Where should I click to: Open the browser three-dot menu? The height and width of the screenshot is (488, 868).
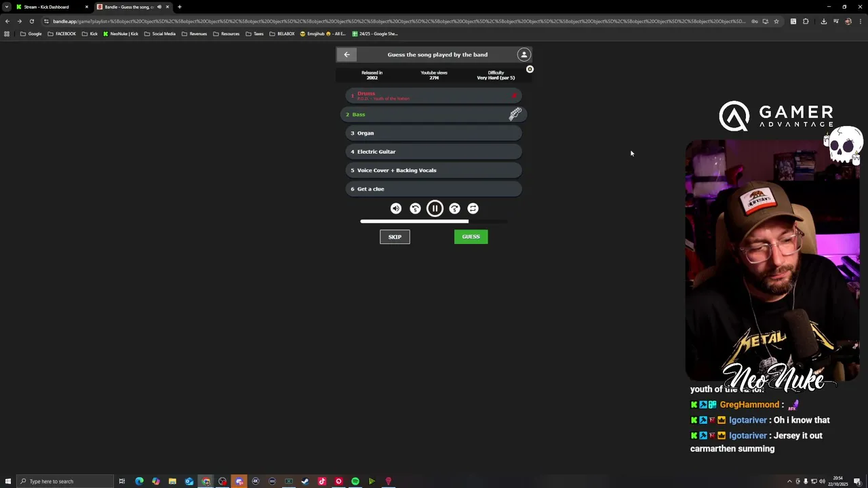(861, 21)
